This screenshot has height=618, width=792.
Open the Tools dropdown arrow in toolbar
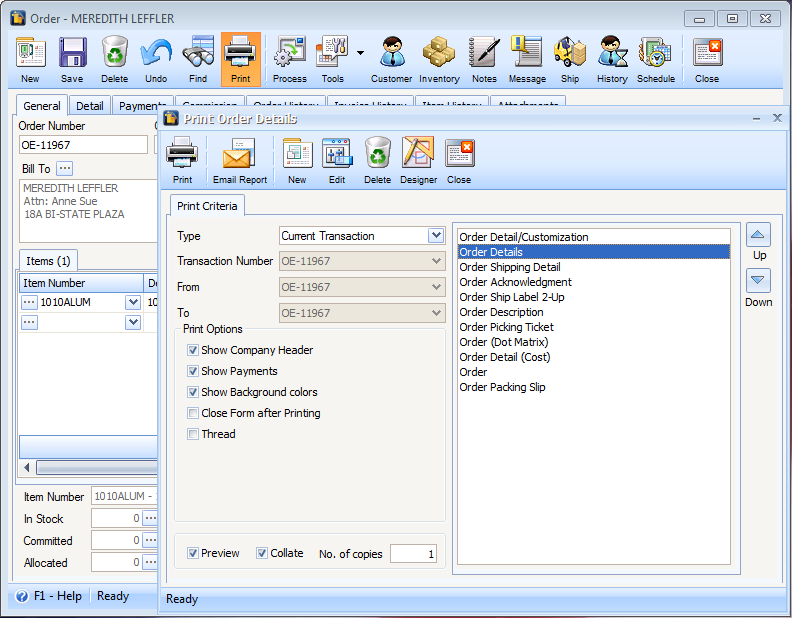(x=360, y=53)
